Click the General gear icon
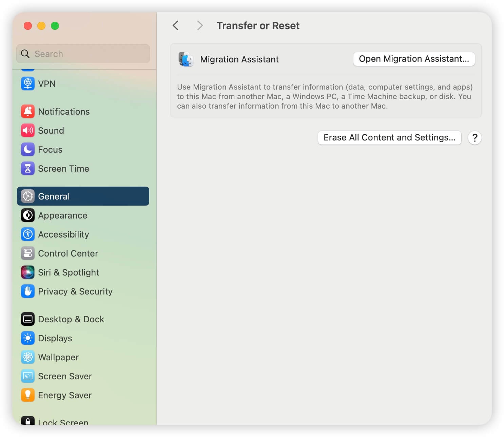The width and height of the screenshot is (504, 437). tap(28, 196)
